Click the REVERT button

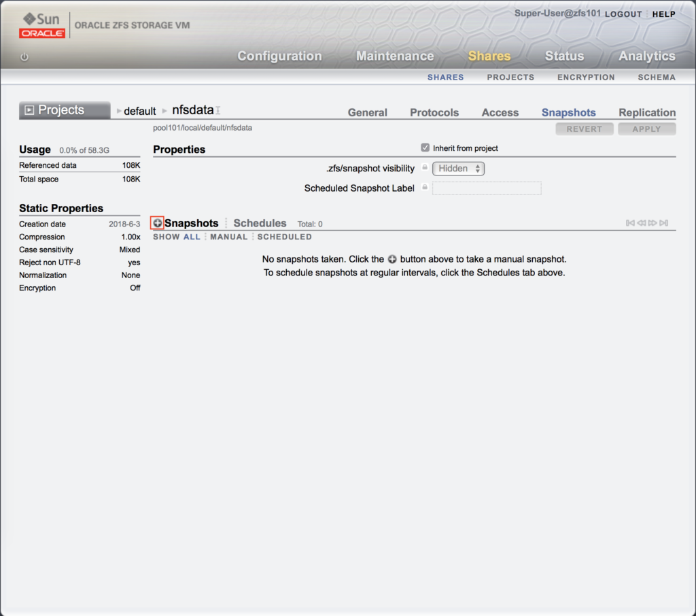pos(584,129)
